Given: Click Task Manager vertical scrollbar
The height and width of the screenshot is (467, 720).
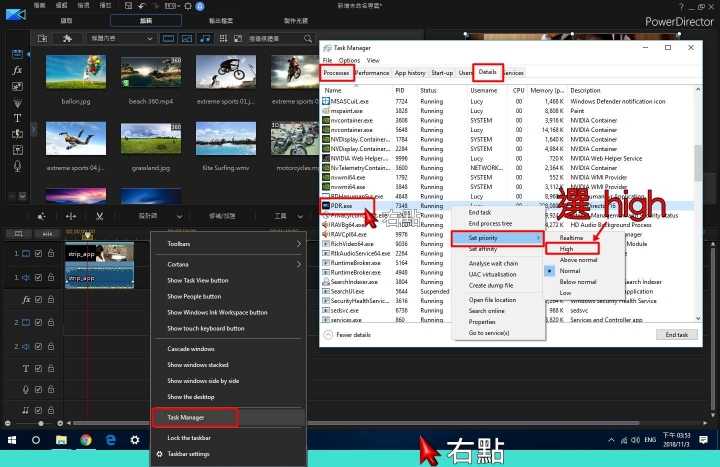Looking at the screenshot, I should coord(698,163).
